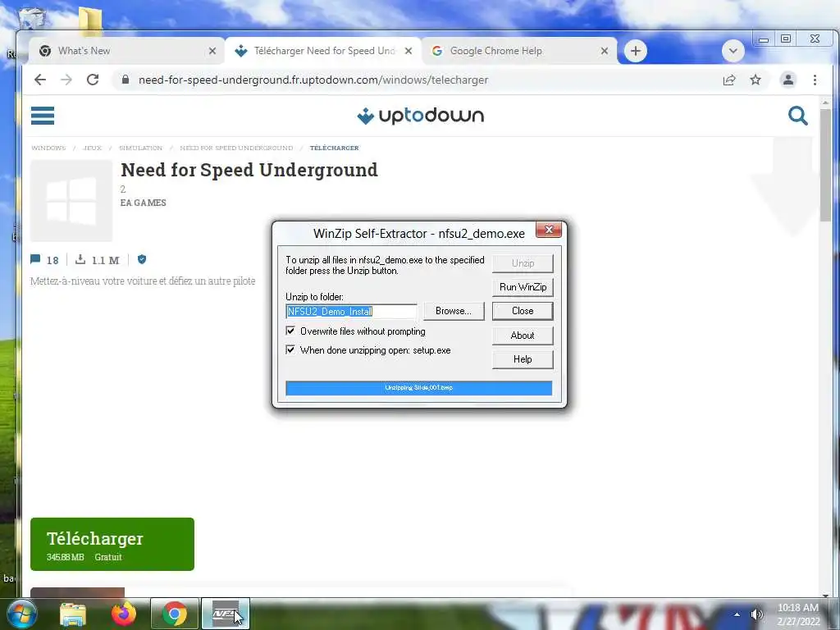840x630 pixels.
Task: Open the volume speaker tray icon
Action: pos(756,614)
